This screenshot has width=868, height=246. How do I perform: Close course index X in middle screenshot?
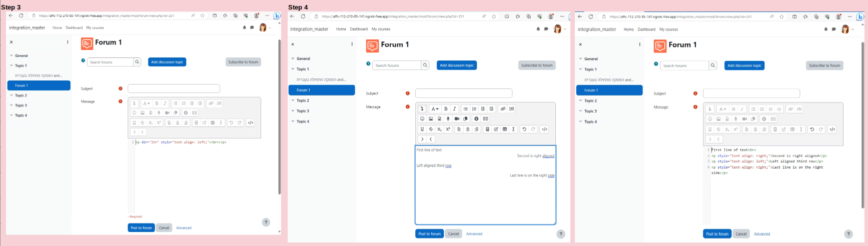(x=293, y=44)
